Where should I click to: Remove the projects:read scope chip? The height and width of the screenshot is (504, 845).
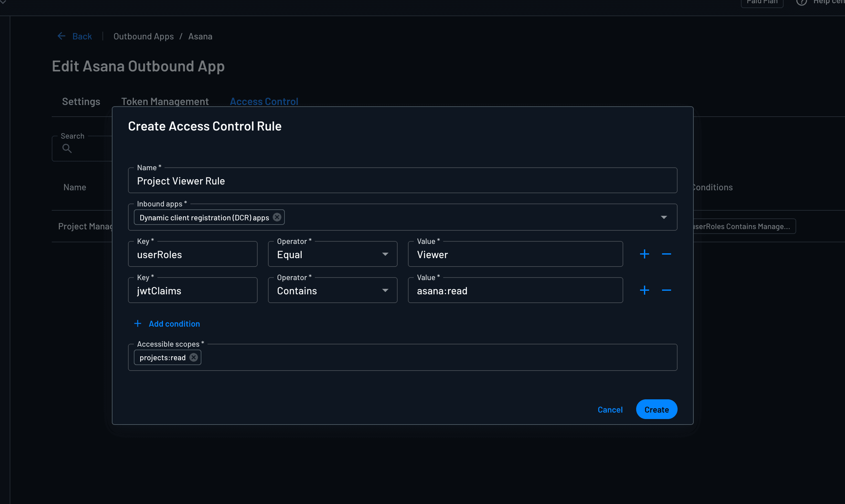tap(194, 357)
